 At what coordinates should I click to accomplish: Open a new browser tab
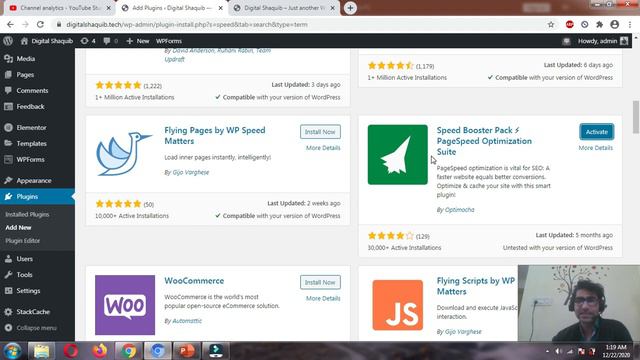point(350,8)
